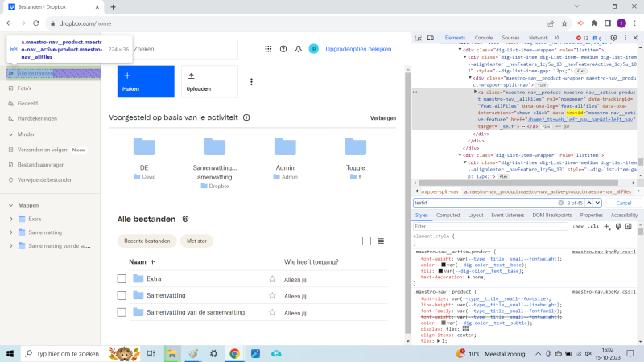Open DevTools three-dot customize menu
The width and height of the screenshot is (644, 362).
(625, 38)
